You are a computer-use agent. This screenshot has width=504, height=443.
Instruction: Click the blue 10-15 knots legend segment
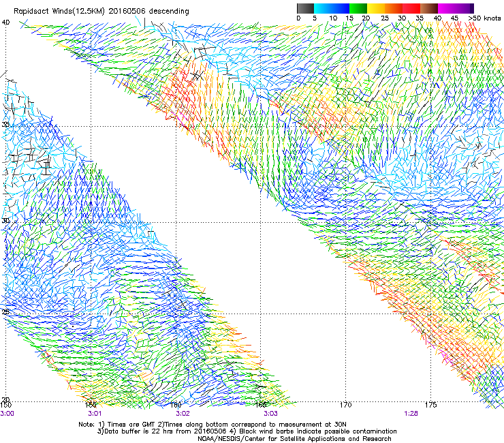click(341, 8)
